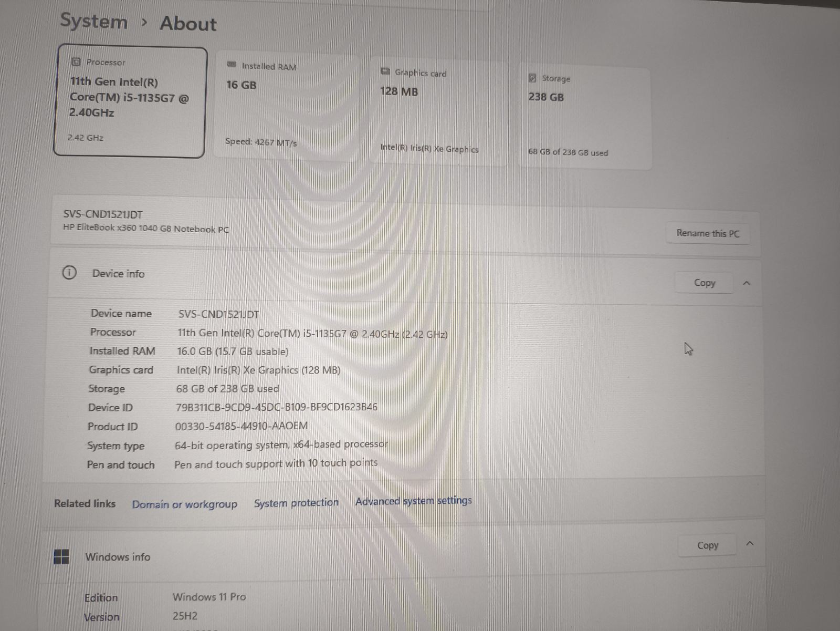Collapse the Device info section chevron
Viewport: 840px width, 631px height.
[747, 283]
